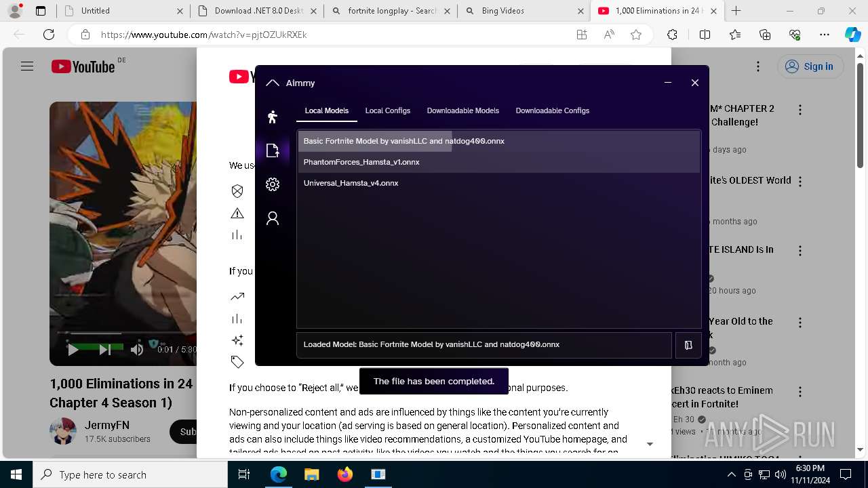Open the Edge Favorites list

click(735, 35)
